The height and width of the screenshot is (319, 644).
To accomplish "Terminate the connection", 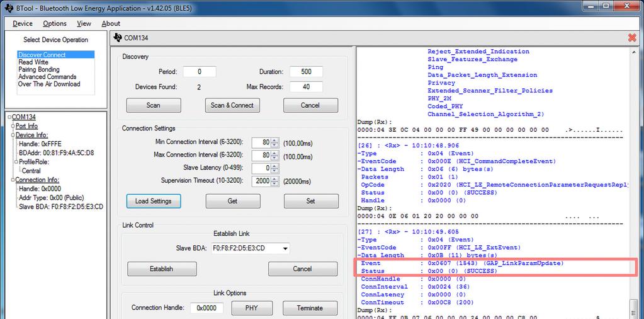I will tap(309, 308).
